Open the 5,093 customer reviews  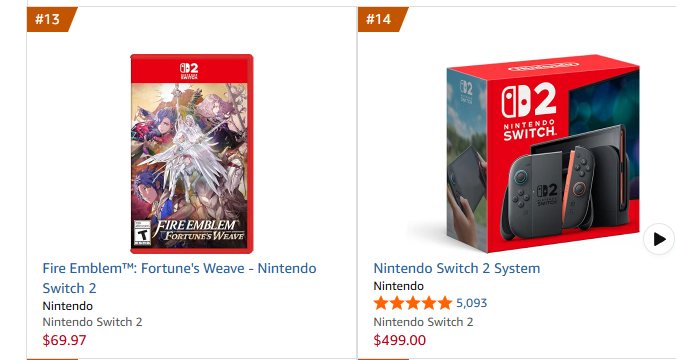(472, 303)
